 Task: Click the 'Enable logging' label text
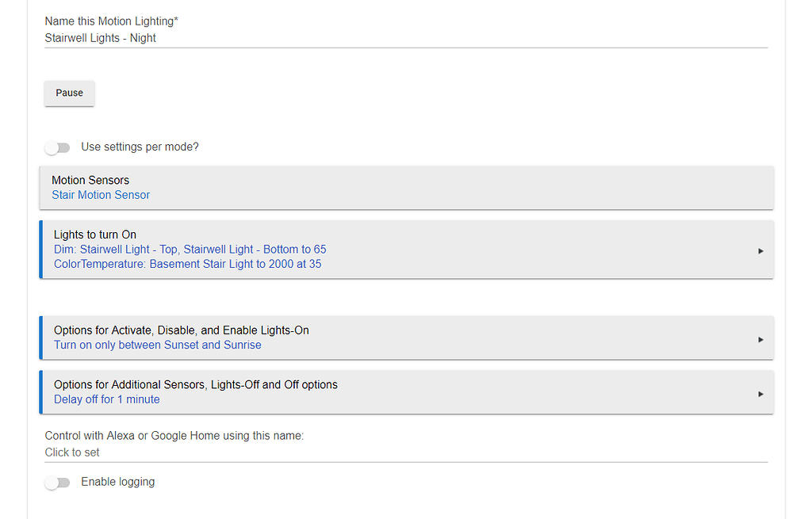[x=117, y=482]
